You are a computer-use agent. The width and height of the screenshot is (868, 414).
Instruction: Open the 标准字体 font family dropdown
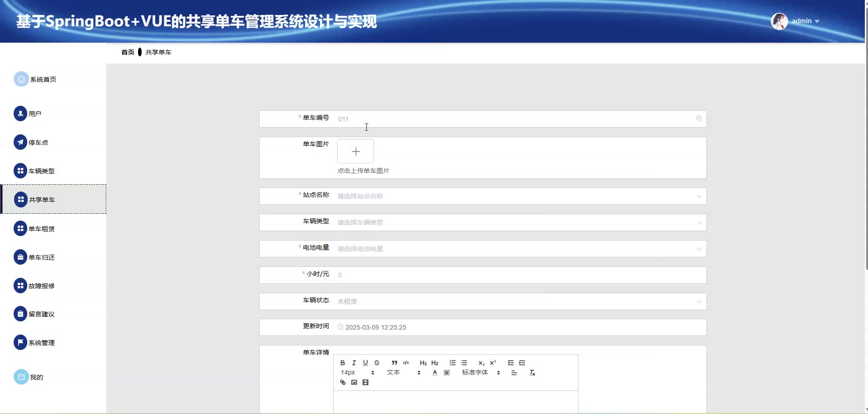[x=481, y=373]
